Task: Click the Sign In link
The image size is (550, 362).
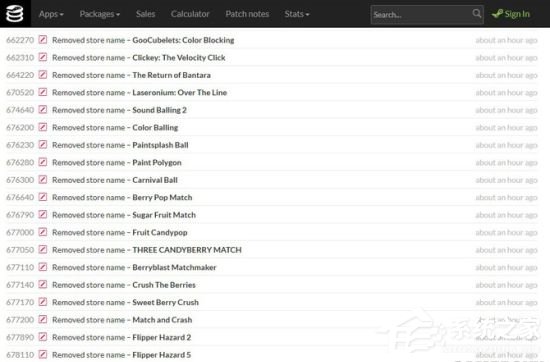Action: coord(517,14)
